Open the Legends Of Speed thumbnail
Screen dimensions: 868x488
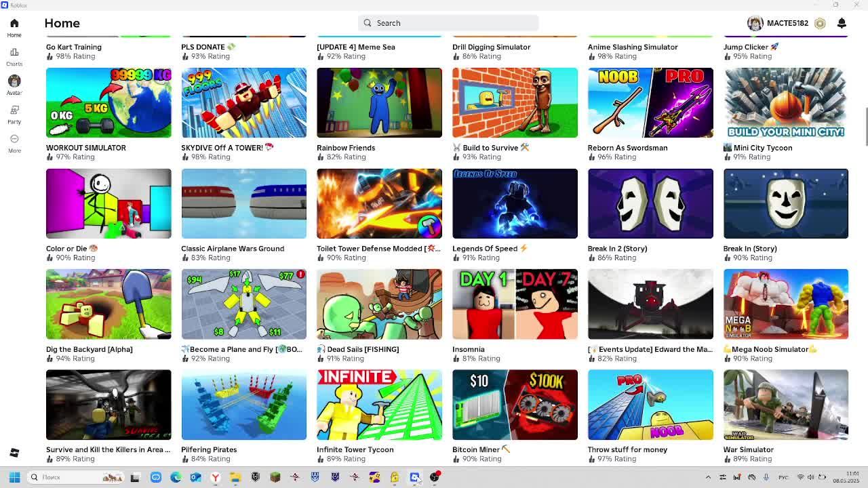[x=515, y=203]
